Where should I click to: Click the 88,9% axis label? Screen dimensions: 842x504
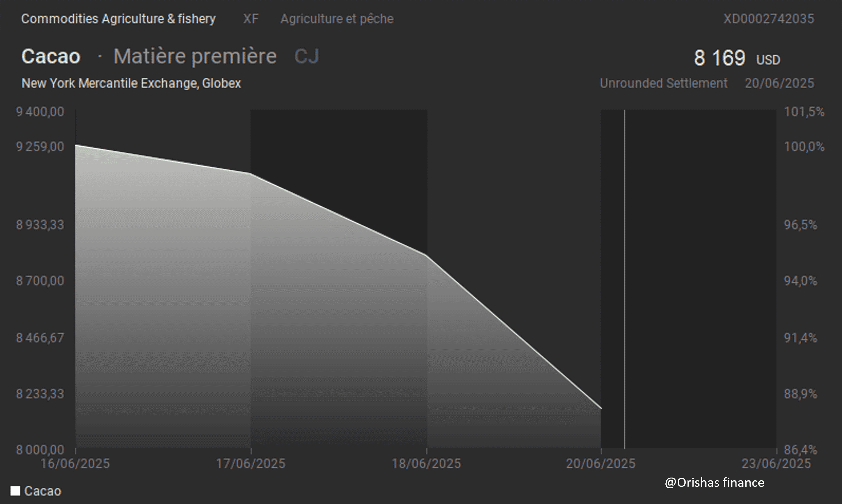point(800,394)
